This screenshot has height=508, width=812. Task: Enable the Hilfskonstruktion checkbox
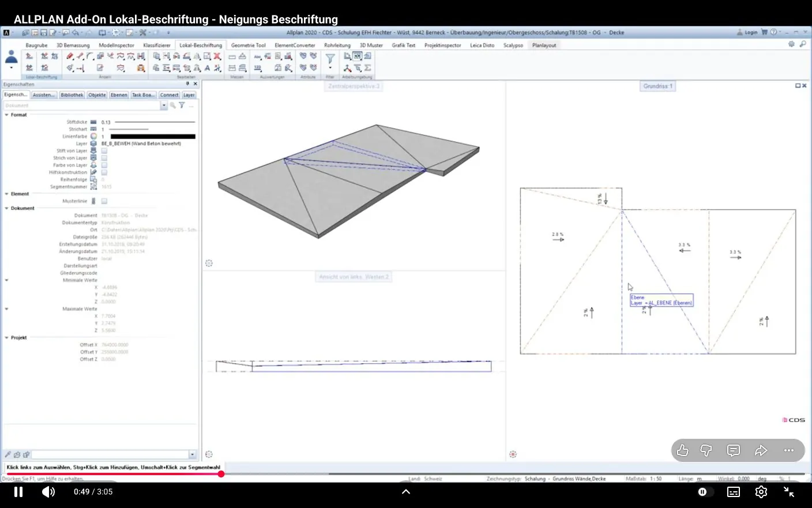click(x=104, y=172)
